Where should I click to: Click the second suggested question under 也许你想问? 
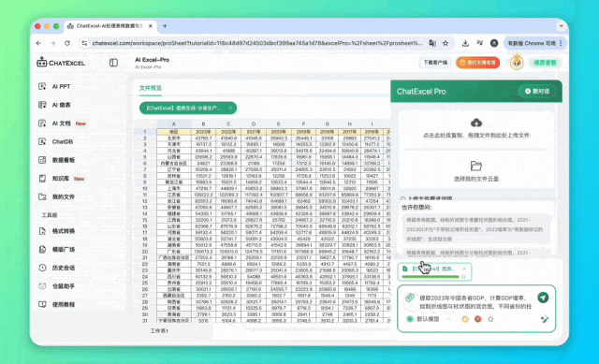coord(476,253)
